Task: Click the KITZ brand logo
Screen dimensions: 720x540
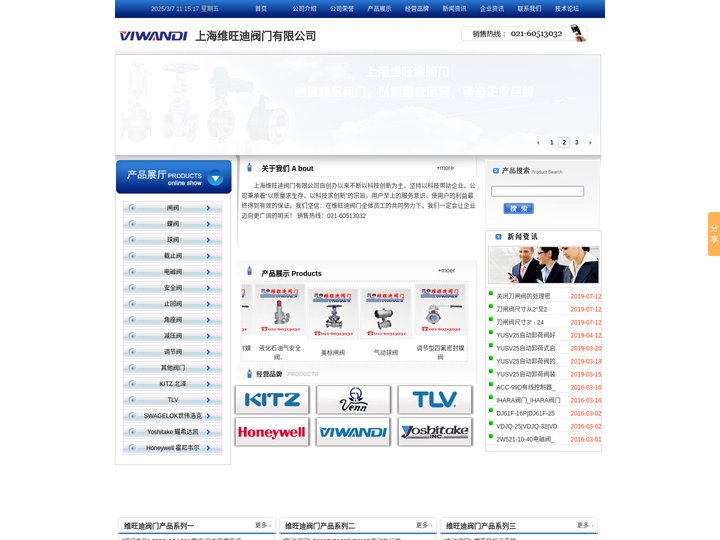Action: [x=272, y=400]
